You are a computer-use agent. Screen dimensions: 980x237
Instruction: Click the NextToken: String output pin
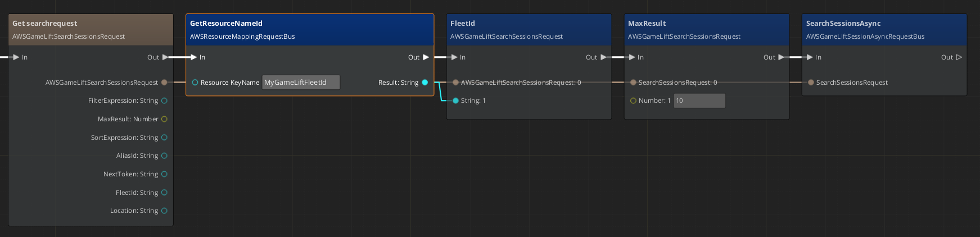(x=164, y=174)
